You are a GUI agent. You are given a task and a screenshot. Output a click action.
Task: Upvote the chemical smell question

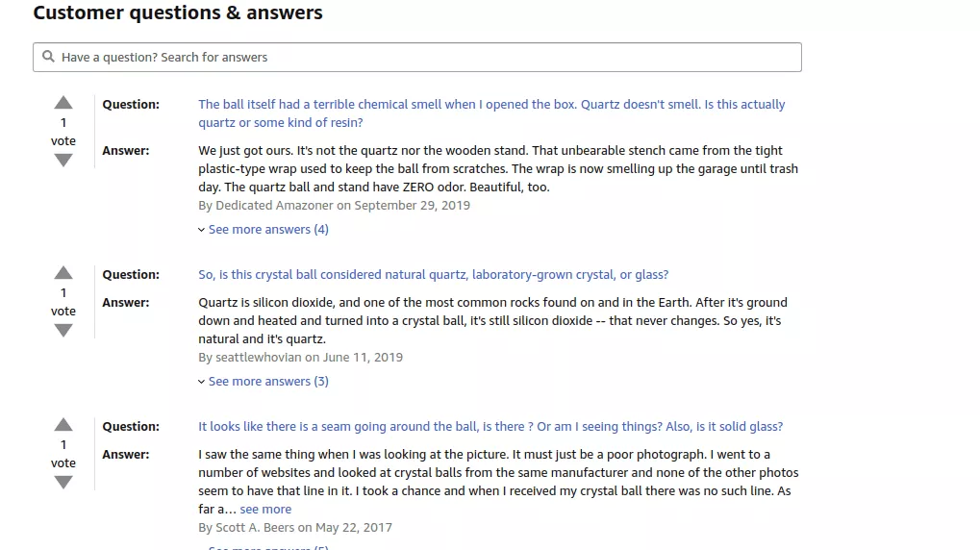[x=63, y=103]
